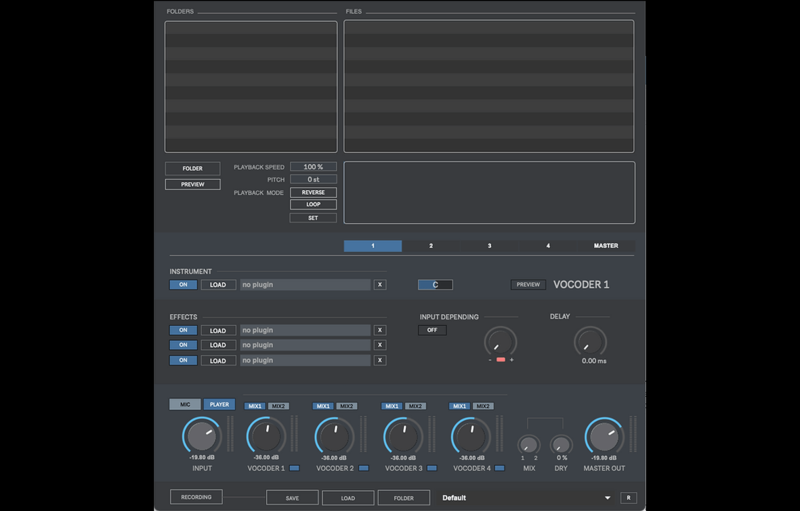800x511 pixels.
Task: Click the FOLDER button under Folders list
Action: tap(192, 168)
